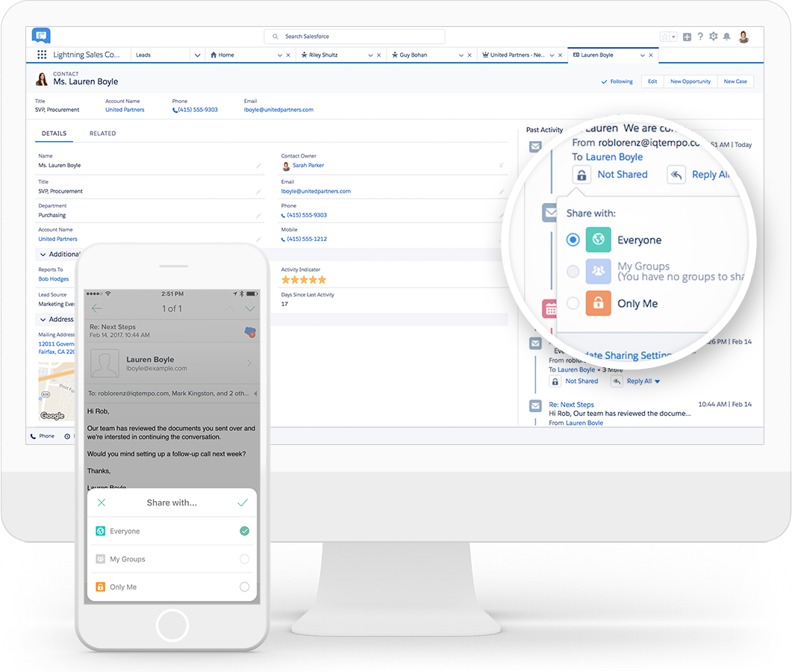792x672 pixels.
Task: Click the New Opportunity button
Action: 690,81
